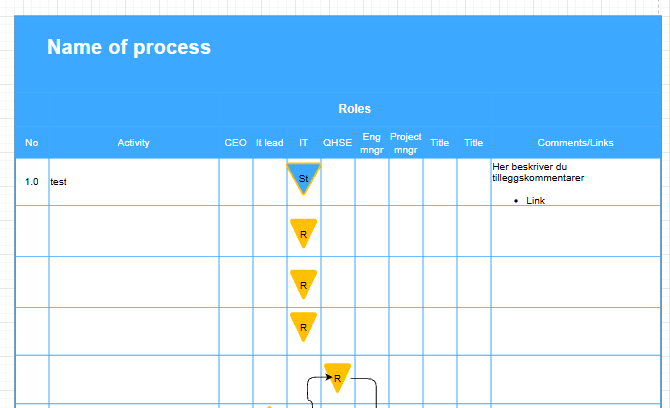
Task: Select the QHSE column header
Action: click(x=338, y=143)
